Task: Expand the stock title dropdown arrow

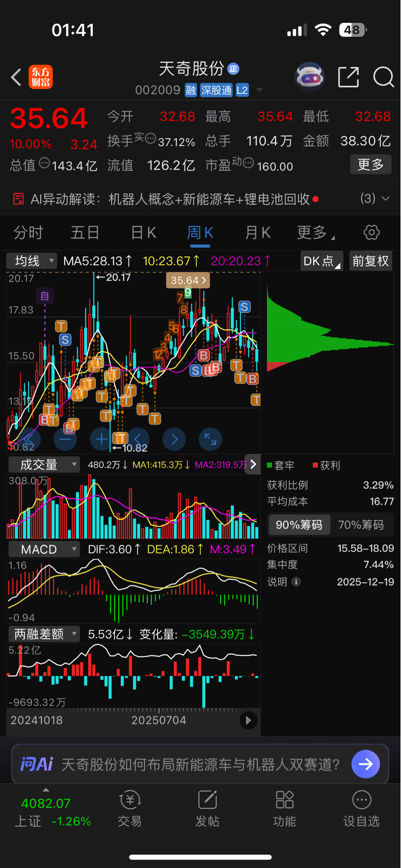Action: pyautogui.click(x=259, y=90)
